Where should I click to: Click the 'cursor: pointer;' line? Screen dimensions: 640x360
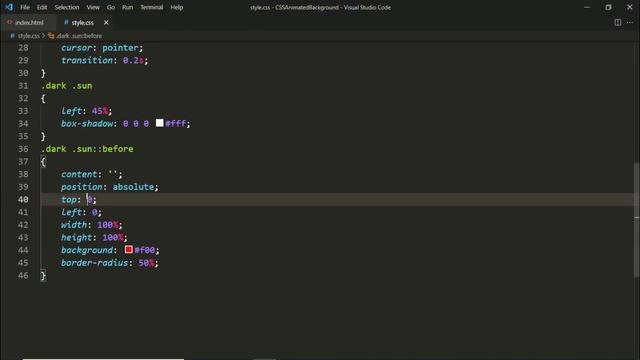pos(102,48)
